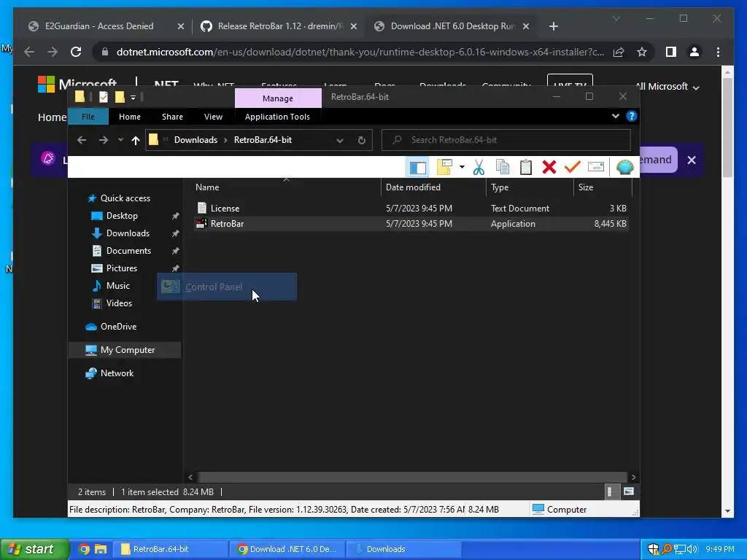Viewport: 747px width, 560px height.
Task: Switch to E2Guardian Access Denied Chrome tab
Action: click(x=106, y=26)
